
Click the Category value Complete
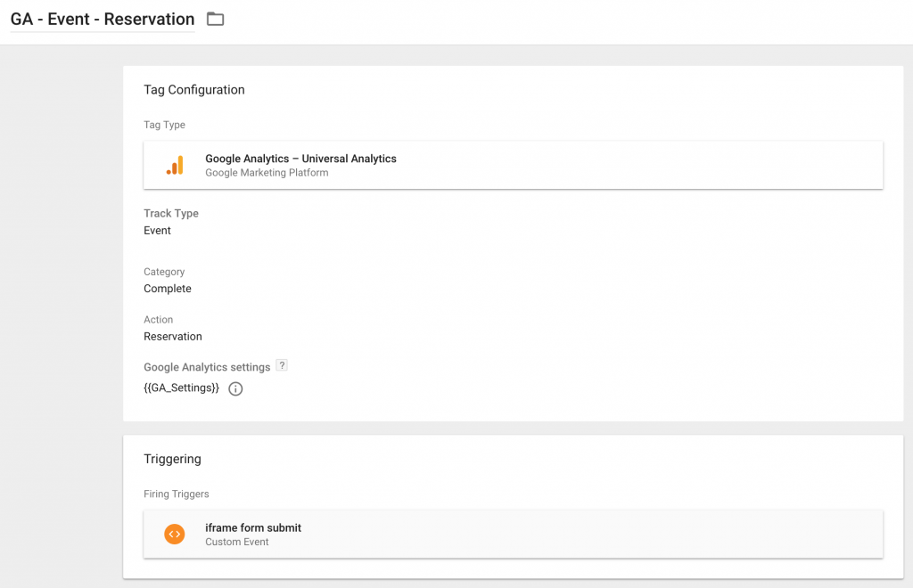pos(167,289)
